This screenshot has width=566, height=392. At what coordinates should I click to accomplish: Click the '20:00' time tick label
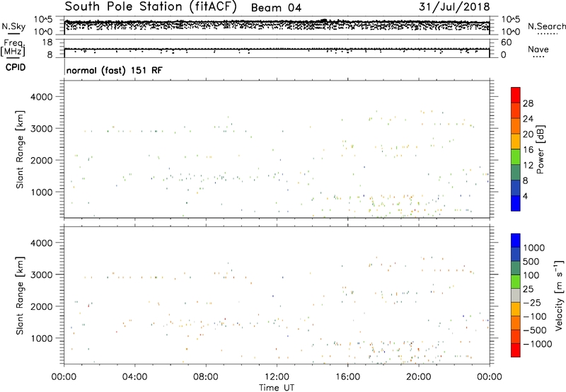[x=419, y=377]
